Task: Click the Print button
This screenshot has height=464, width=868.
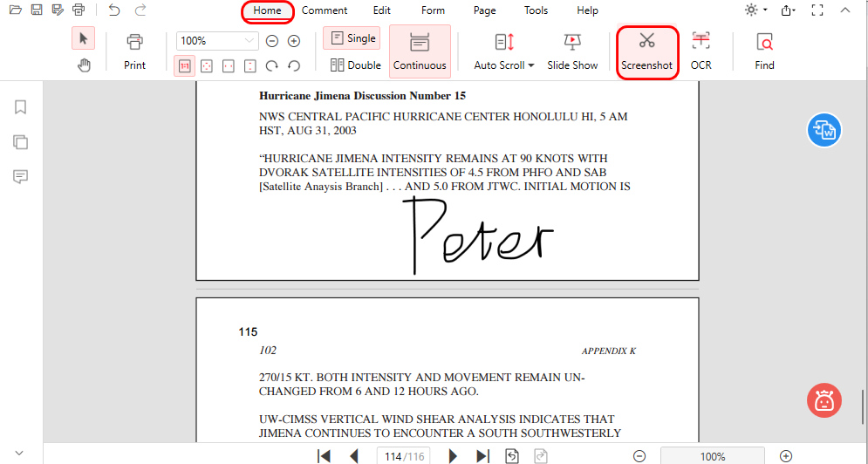Action: pyautogui.click(x=134, y=51)
